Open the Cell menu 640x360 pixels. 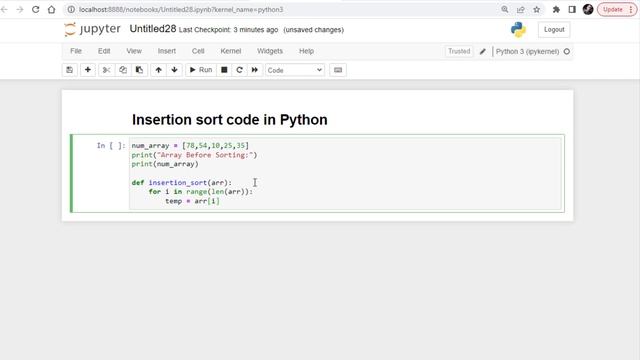point(198,51)
